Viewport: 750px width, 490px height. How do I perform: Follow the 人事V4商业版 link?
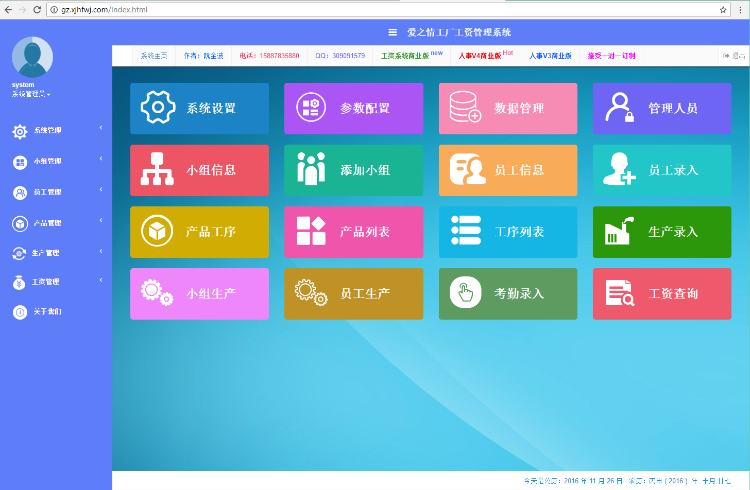(x=480, y=56)
